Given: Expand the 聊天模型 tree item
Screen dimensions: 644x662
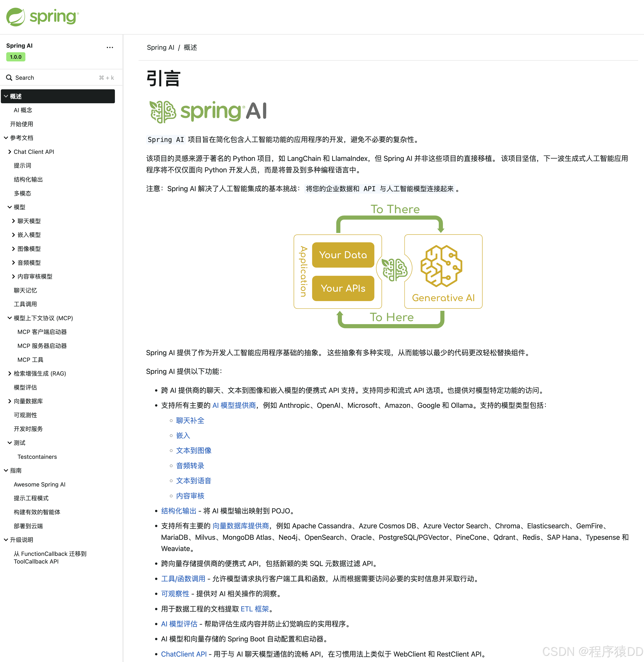Looking at the screenshot, I should (x=14, y=221).
